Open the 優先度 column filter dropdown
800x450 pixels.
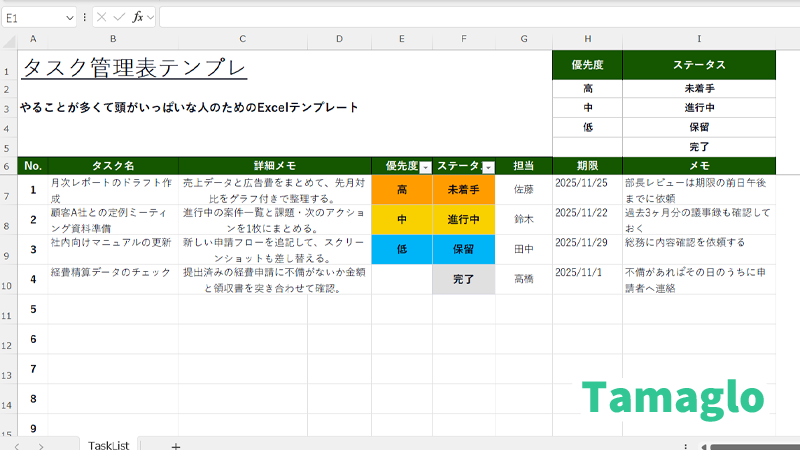pos(425,167)
